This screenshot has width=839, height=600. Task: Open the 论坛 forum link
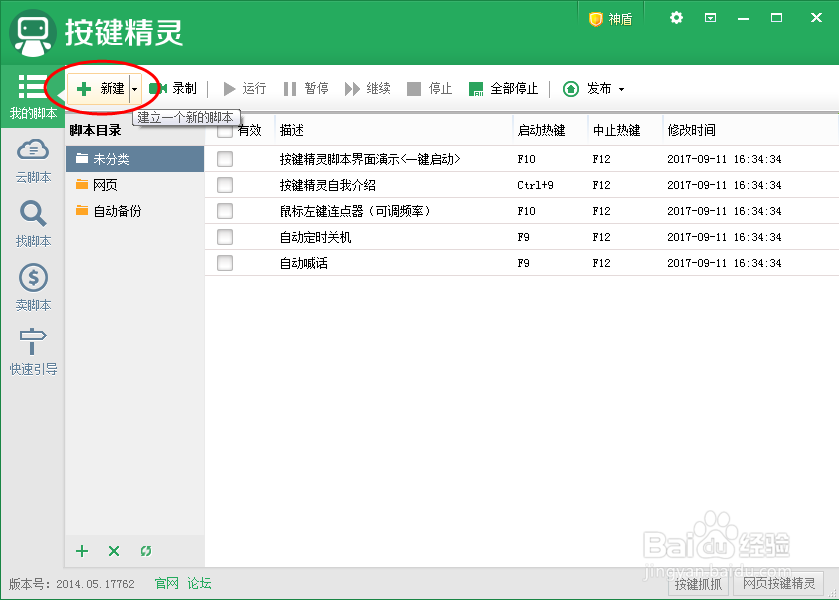[199, 583]
